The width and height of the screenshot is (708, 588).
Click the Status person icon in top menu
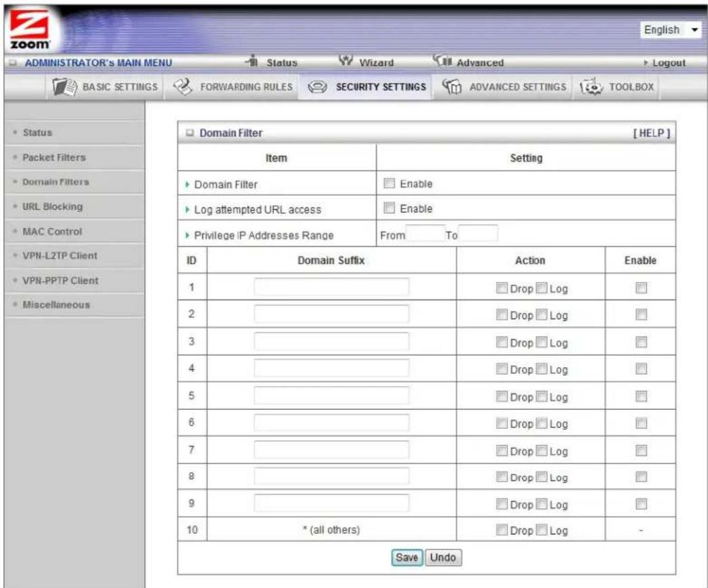pyautogui.click(x=253, y=61)
